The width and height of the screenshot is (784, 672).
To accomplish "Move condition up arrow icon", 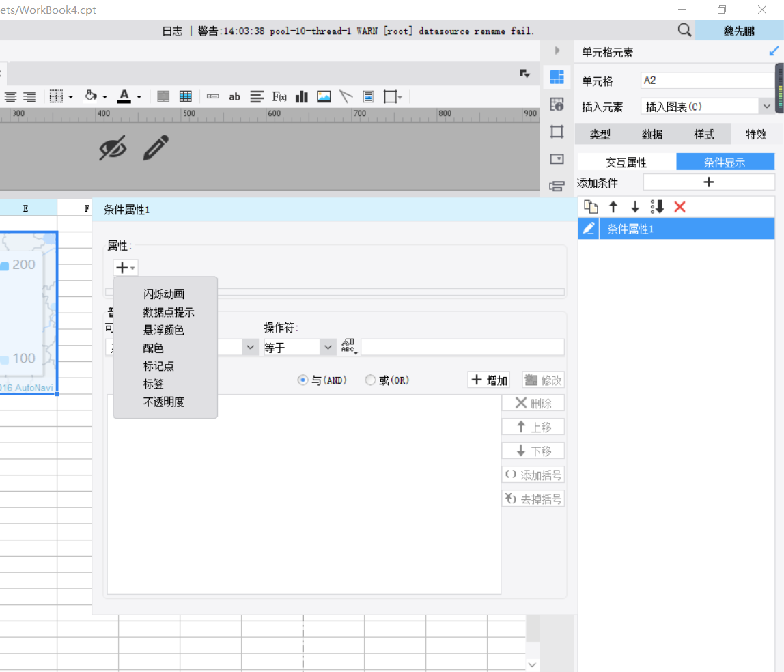I will 613,206.
